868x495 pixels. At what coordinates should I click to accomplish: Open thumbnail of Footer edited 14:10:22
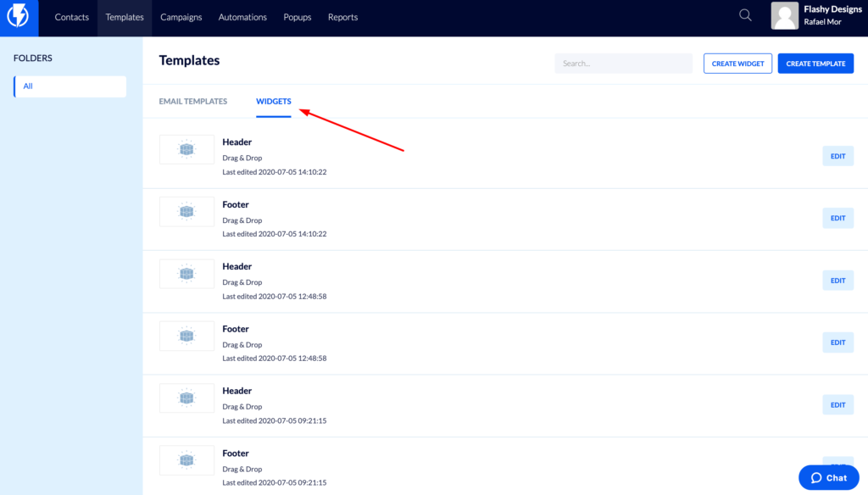[x=186, y=212]
